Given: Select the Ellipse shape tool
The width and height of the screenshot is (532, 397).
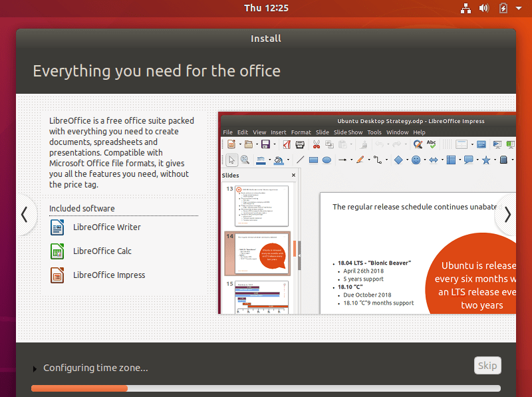Looking at the screenshot, I should point(327,160).
